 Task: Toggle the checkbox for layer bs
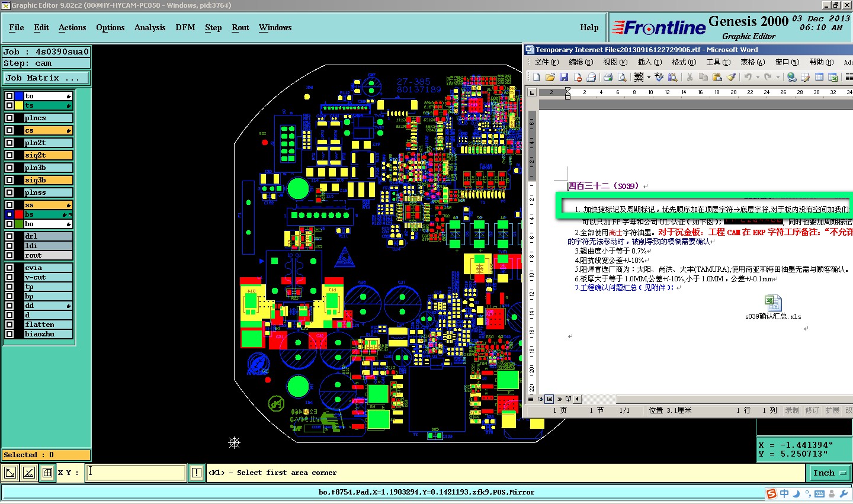pos(9,214)
